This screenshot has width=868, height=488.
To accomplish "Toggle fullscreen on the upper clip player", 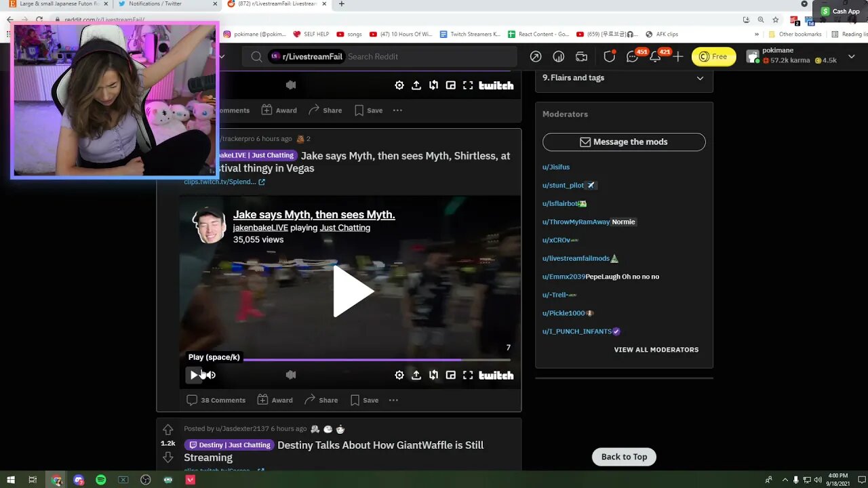I will point(468,85).
